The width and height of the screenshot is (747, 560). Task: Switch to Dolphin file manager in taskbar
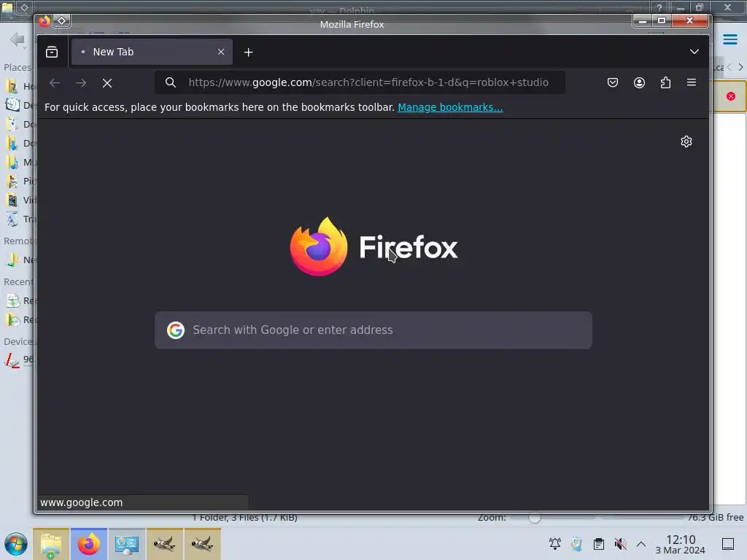tap(51, 544)
